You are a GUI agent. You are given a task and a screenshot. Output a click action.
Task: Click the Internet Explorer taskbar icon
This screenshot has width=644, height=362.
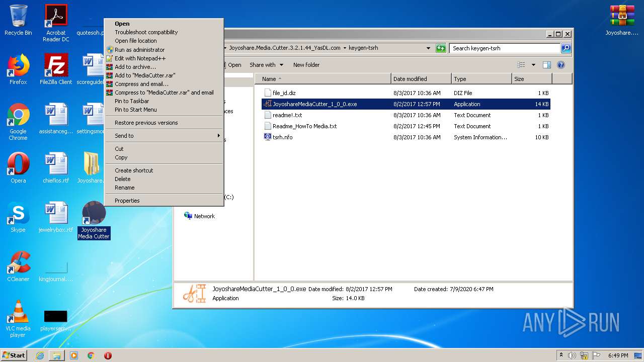(40, 355)
